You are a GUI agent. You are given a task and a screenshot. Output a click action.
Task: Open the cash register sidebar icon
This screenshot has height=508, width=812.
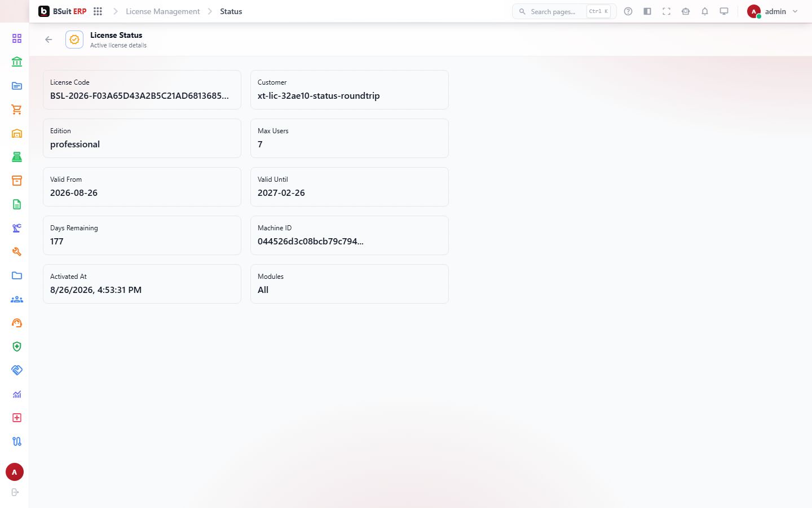[x=17, y=157]
